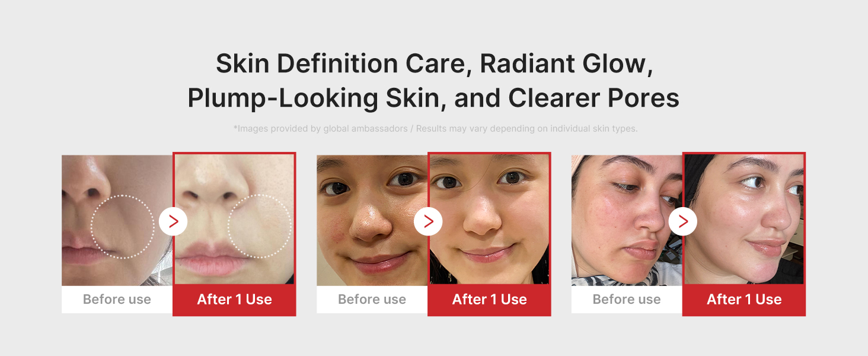Click first "Before use" label under nose photo
The width and height of the screenshot is (868, 356).
point(117,300)
